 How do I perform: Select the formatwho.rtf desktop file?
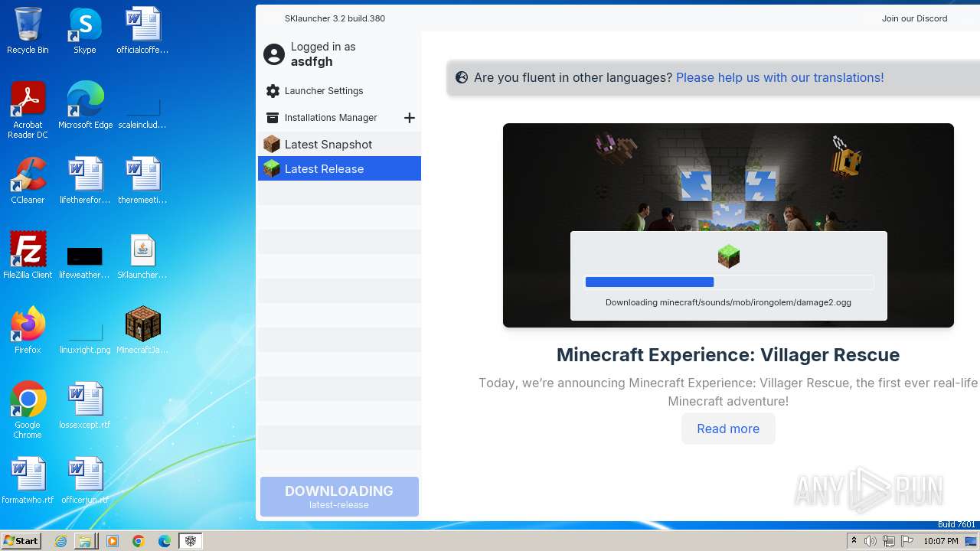point(28,481)
